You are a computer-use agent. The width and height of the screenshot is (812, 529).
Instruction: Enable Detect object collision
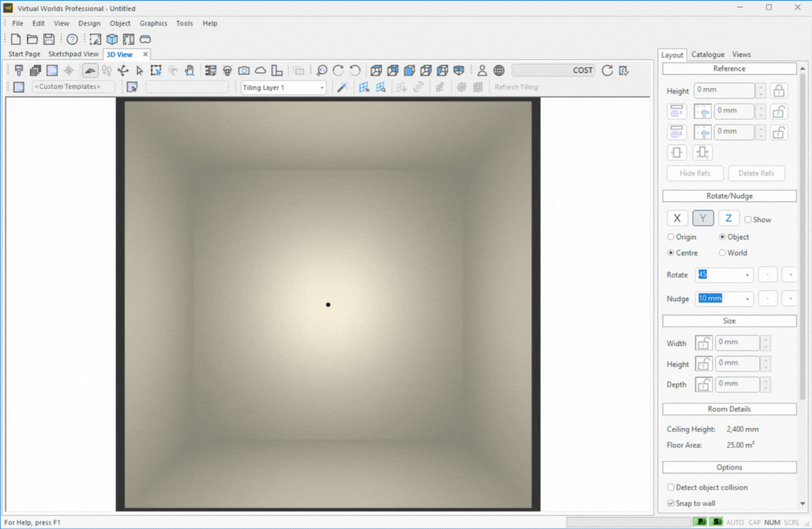point(670,487)
